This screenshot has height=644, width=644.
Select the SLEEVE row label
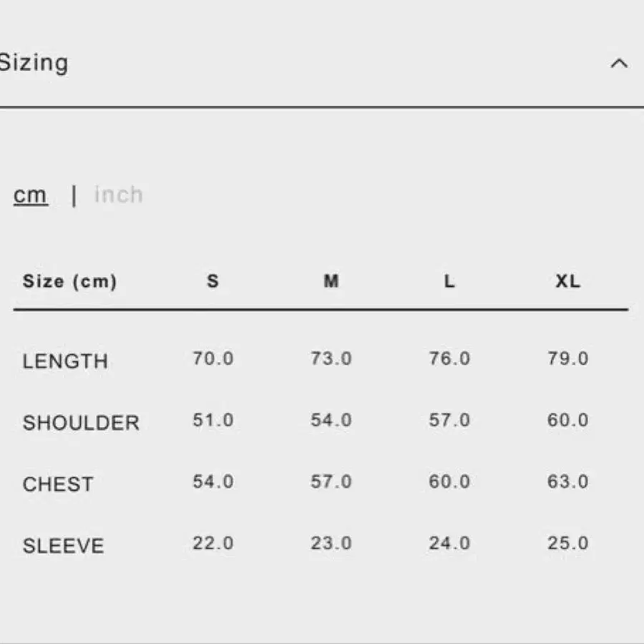(63, 546)
